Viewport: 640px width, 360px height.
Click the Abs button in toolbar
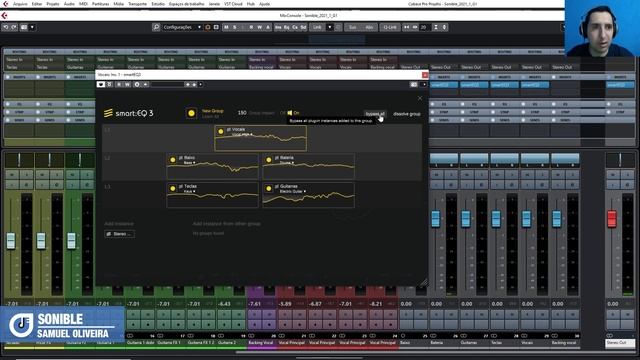pos(369,27)
